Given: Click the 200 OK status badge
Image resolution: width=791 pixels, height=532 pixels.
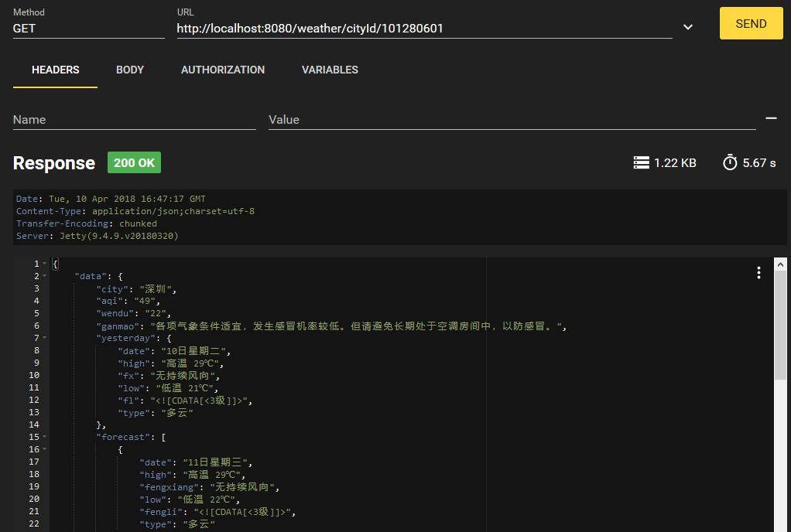Looking at the screenshot, I should 134,162.
